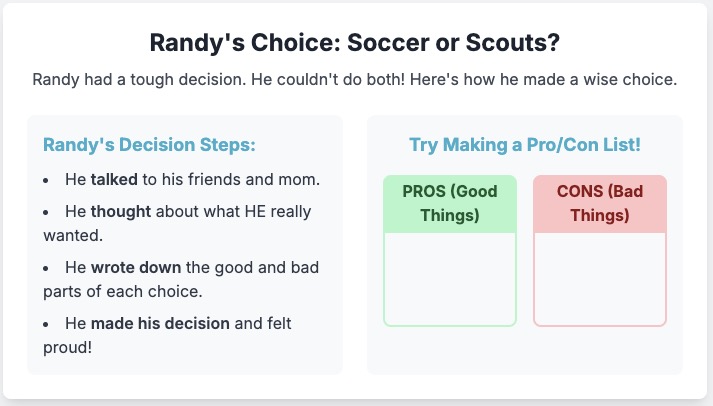Image resolution: width=713 pixels, height=406 pixels.
Task: Click the bullet ending with "felt proud!"
Action: coord(192,335)
